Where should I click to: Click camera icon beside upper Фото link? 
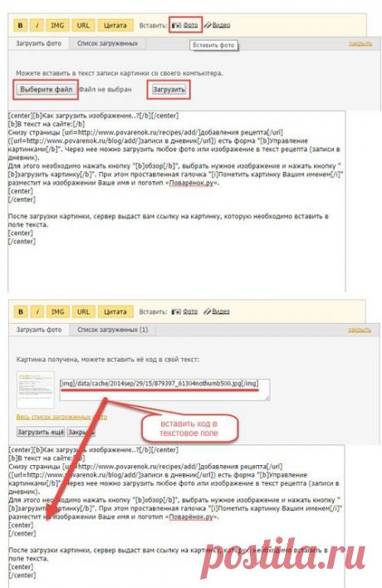(x=176, y=26)
